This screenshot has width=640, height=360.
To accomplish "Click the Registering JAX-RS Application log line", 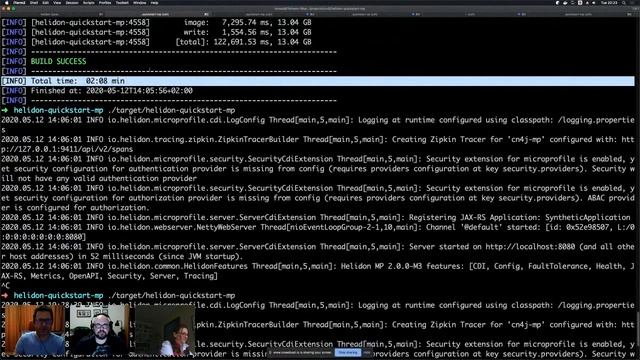I will coord(315,217).
